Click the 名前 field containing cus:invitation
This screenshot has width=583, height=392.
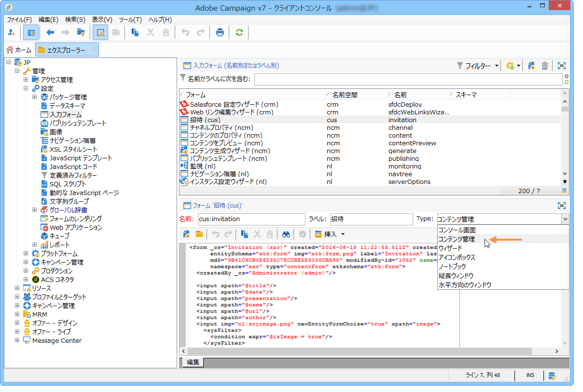(251, 219)
